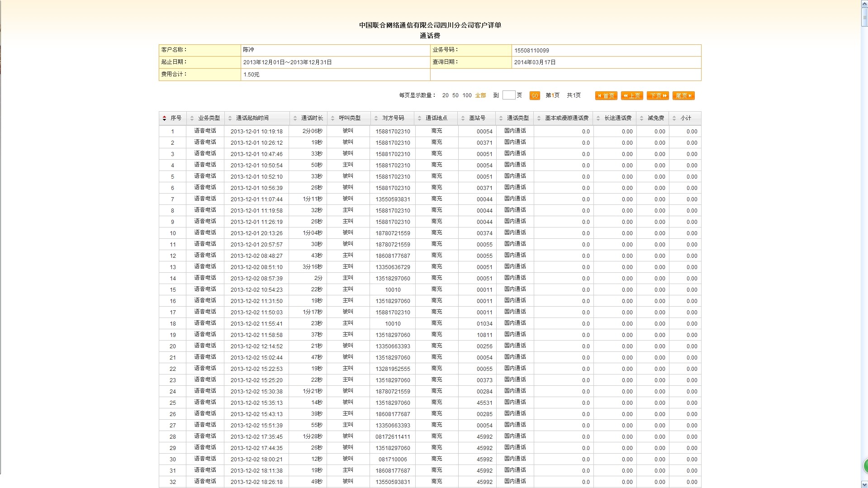Click the sort arrows icon beside 业务类型

click(x=192, y=118)
